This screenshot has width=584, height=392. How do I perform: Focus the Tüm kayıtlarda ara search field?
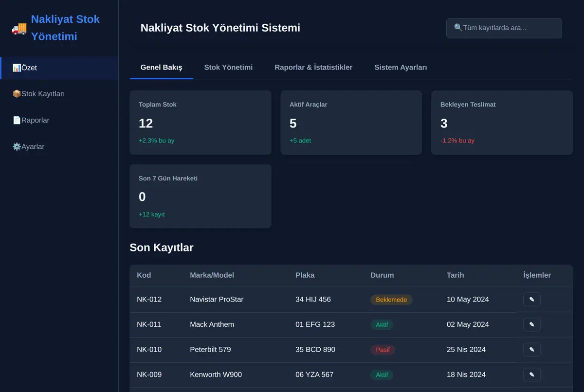504,28
